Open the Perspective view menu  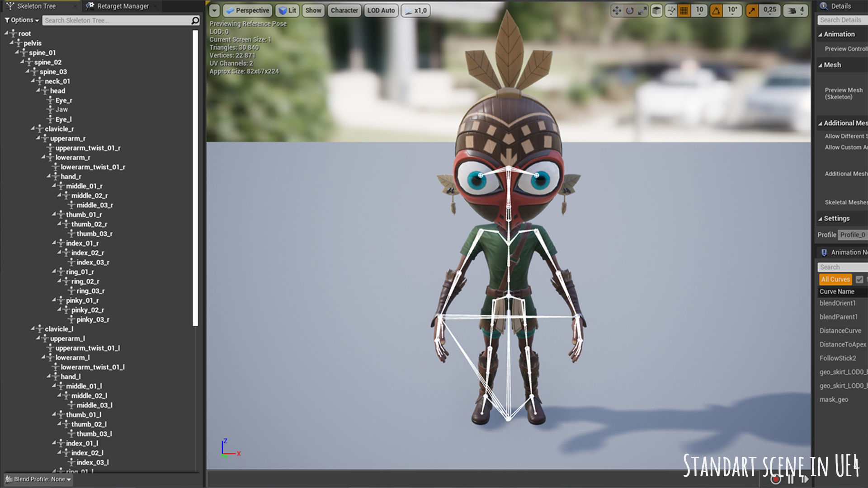tap(248, 10)
